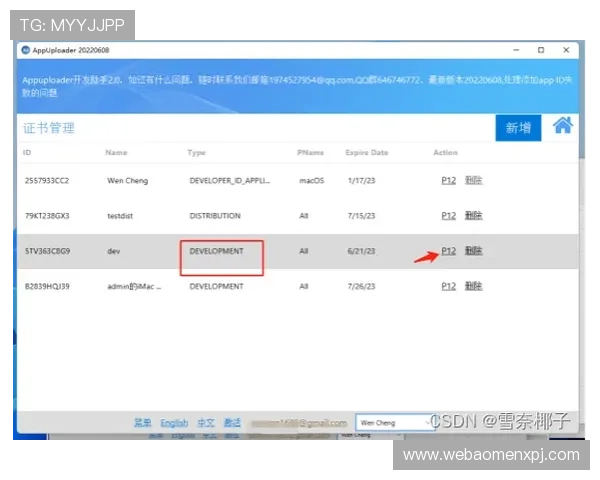
Task: Open the Wen Cheng account dropdown
Action: pos(395,423)
